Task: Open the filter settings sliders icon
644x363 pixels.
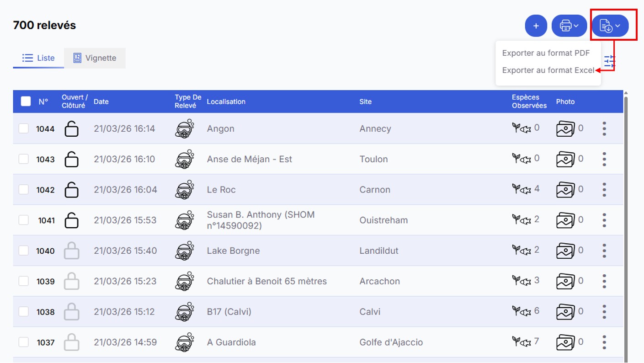Action: coord(610,61)
